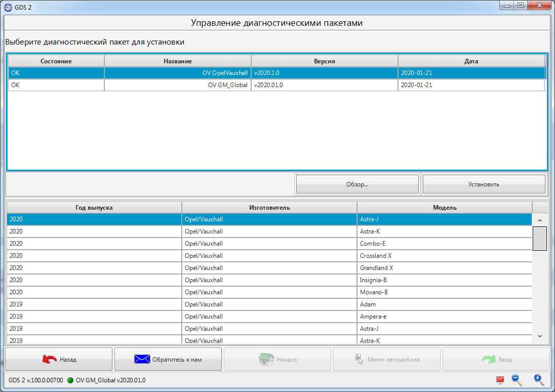Select the 2020 Astra-J row
This screenshot has width=555, height=392.
click(269, 219)
